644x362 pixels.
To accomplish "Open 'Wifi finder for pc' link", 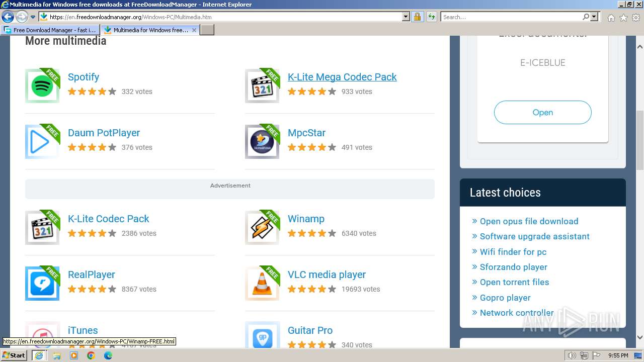I will [x=513, y=252].
